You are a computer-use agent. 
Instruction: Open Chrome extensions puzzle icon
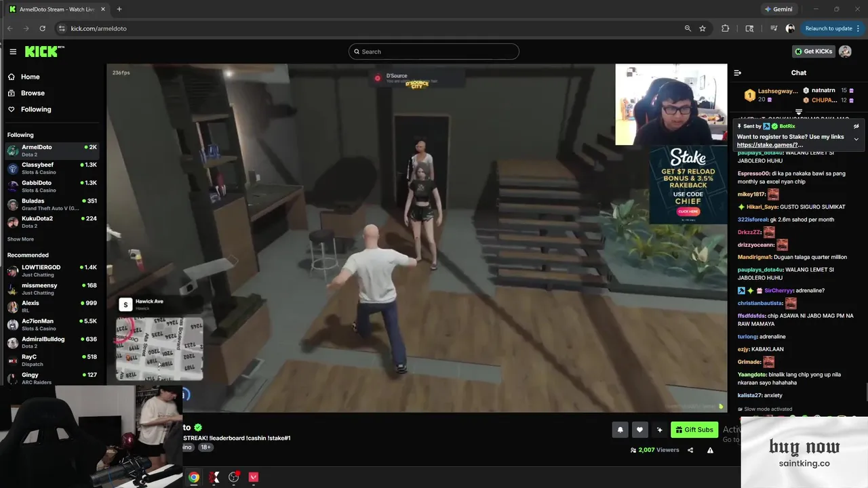pos(726,28)
